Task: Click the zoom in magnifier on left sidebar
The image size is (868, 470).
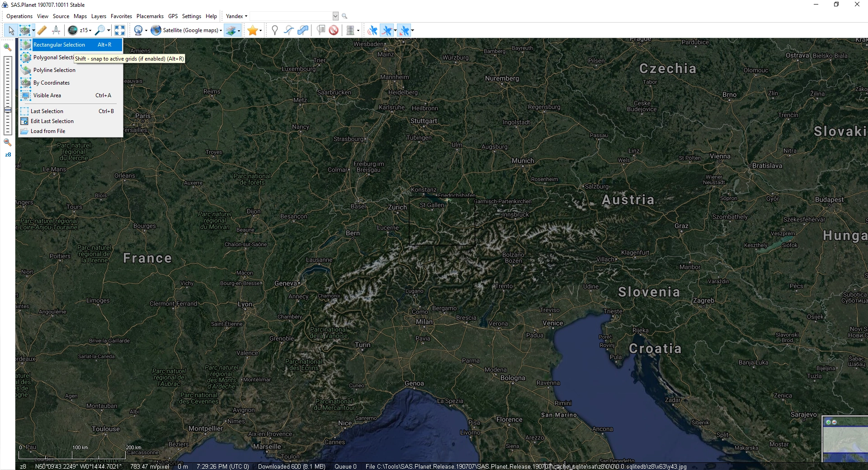Action: click(8, 47)
